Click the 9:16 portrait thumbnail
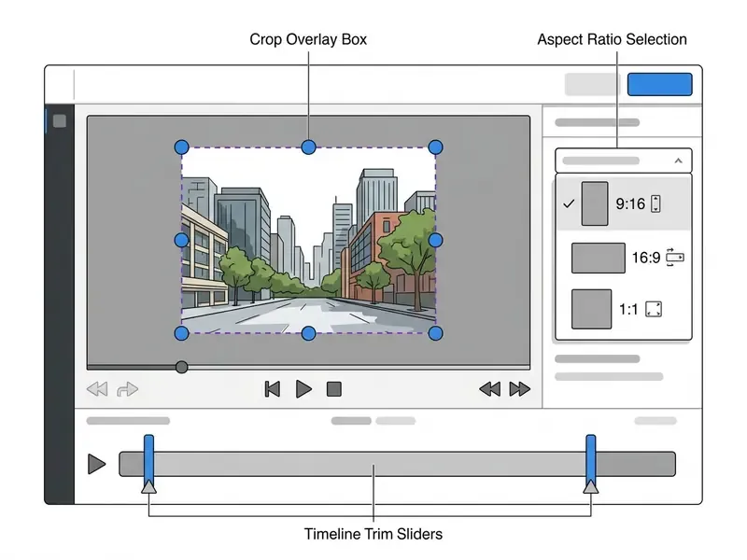The image size is (747, 560). (595, 203)
